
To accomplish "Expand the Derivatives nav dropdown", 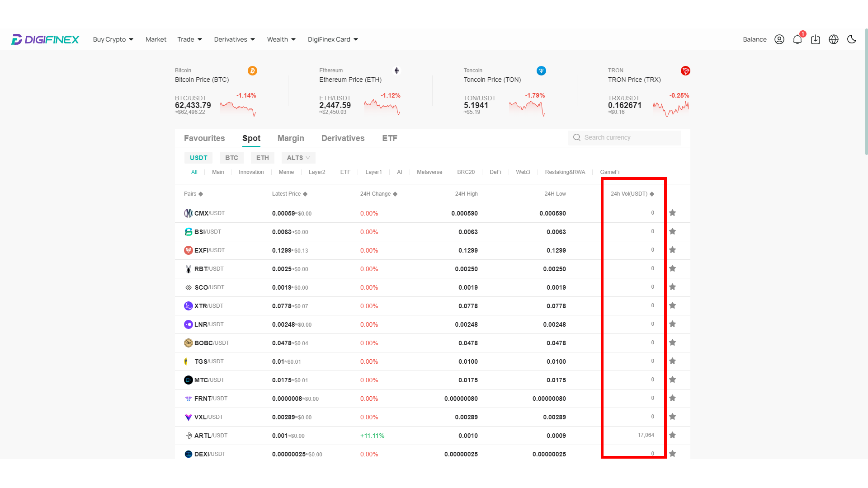I will [235, 39].
